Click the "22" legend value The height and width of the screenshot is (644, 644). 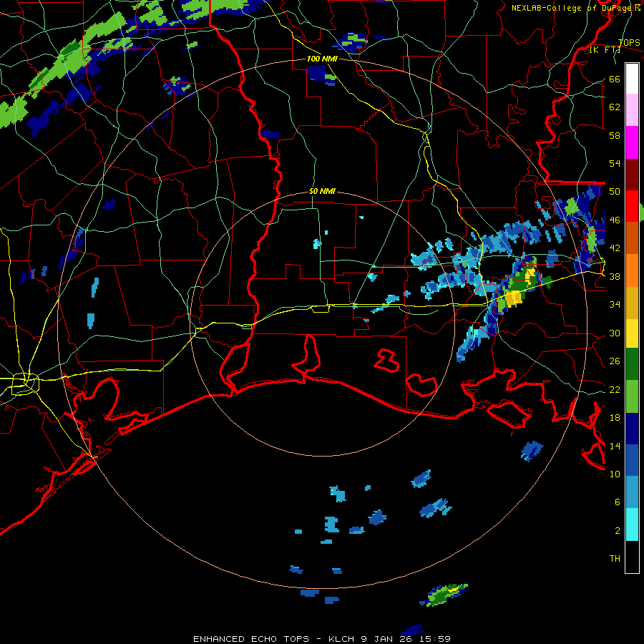[615, 389]
